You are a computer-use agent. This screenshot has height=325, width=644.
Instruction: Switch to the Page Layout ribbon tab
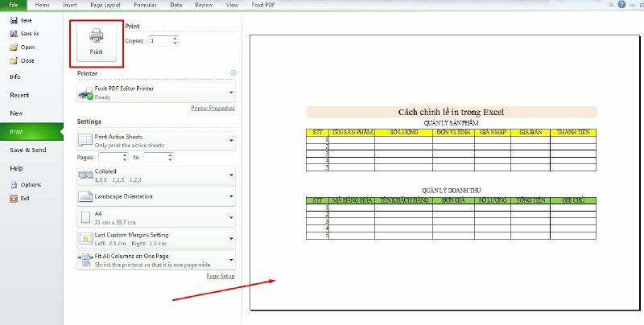(105, 5)
